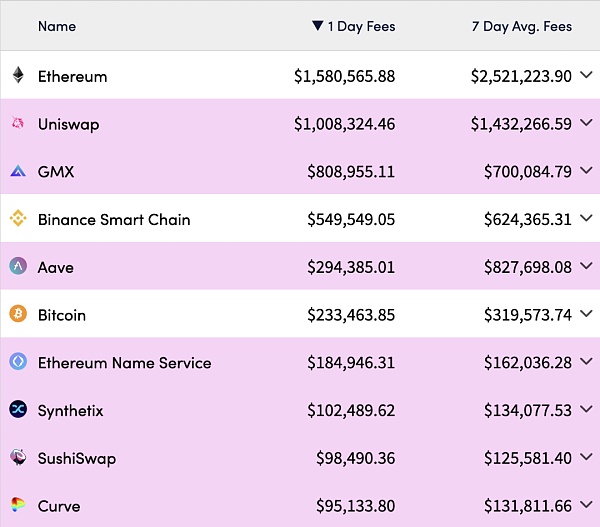This screenshot has height=527, width=600.
Task: Open the Binance Smart Chain name link
Action: [113, 219]
